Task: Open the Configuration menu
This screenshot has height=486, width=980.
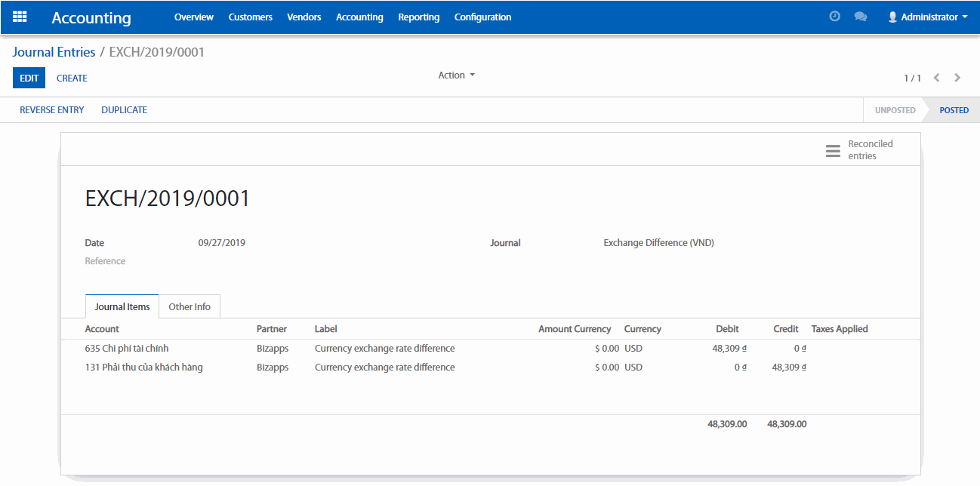Action: point(482,17)
